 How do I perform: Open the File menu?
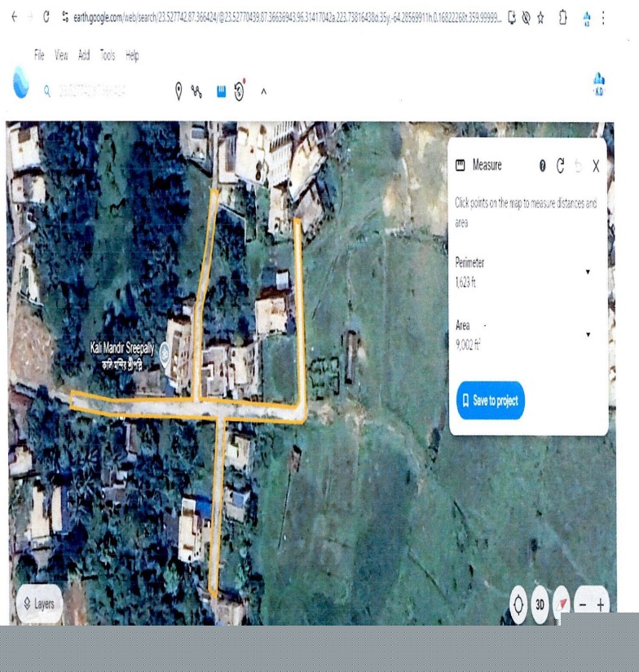pos(39,55)
